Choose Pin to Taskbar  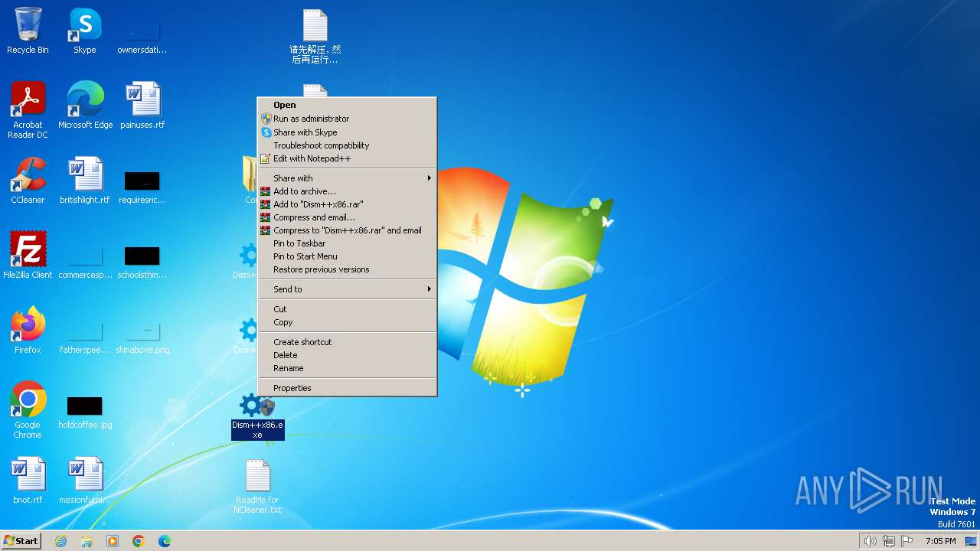pyautogui.click(x=347, y=243)
